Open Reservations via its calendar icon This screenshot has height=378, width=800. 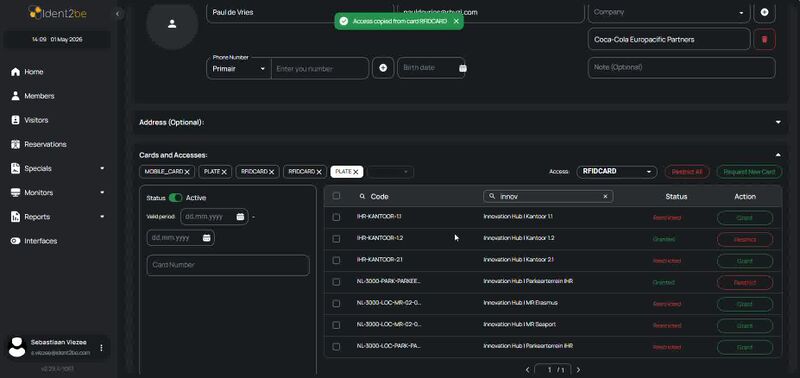(15, 144)
